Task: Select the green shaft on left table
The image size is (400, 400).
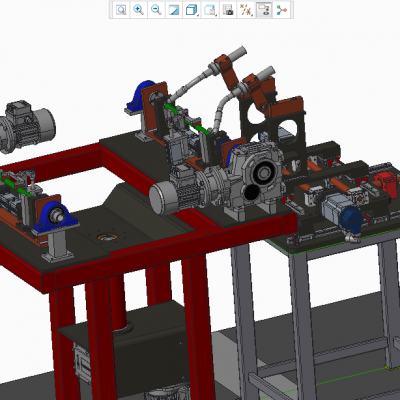Action: (18, 187)
